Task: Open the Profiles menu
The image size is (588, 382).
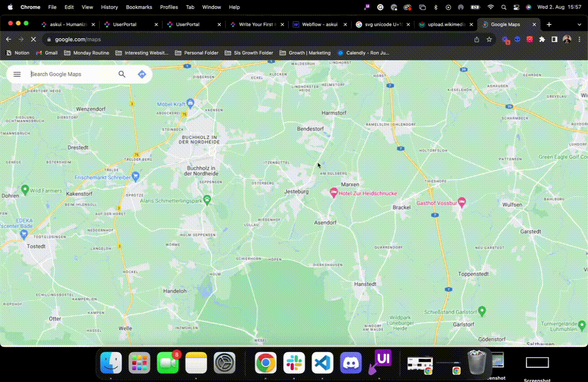Action: (169, 7)
